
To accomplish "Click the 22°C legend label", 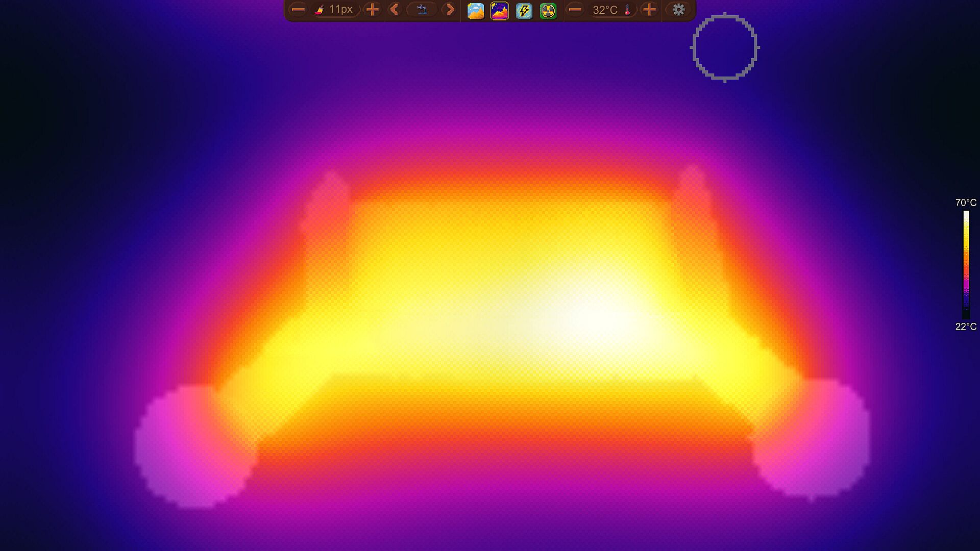I will point(966,327).
